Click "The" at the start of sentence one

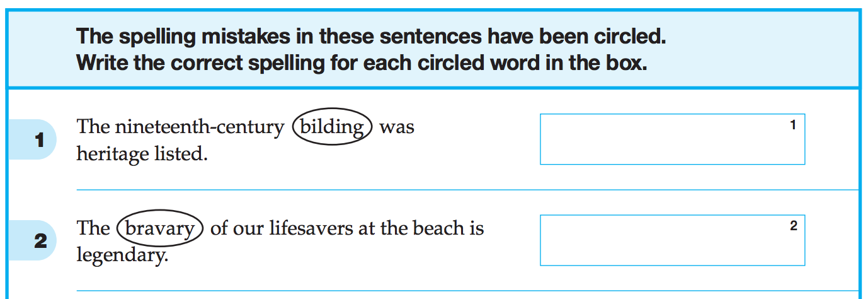93,127
